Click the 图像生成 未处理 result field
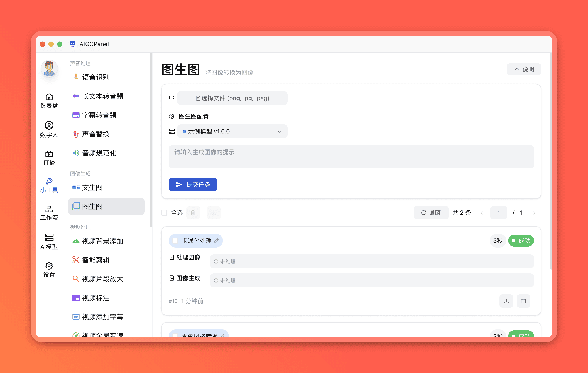588x373 pixels. 372,280
